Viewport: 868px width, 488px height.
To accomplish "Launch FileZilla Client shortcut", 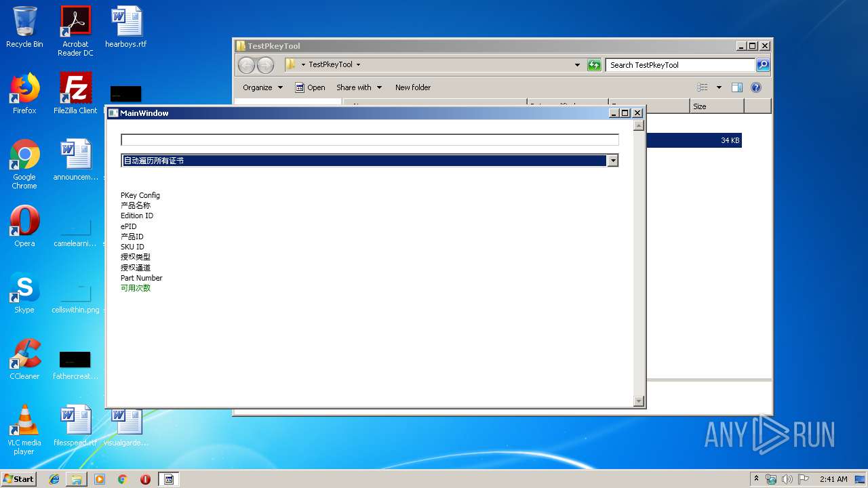I will click(75, 94).
